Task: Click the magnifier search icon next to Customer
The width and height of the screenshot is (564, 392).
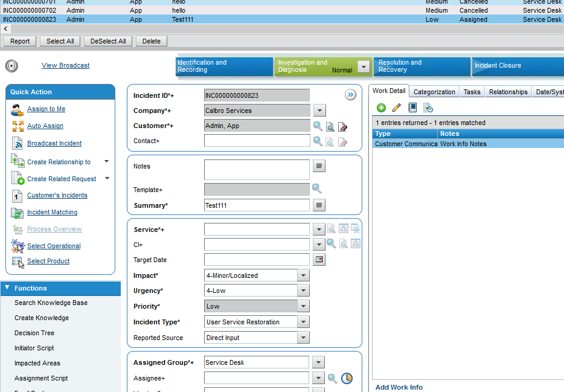Action: coord(318,126)
